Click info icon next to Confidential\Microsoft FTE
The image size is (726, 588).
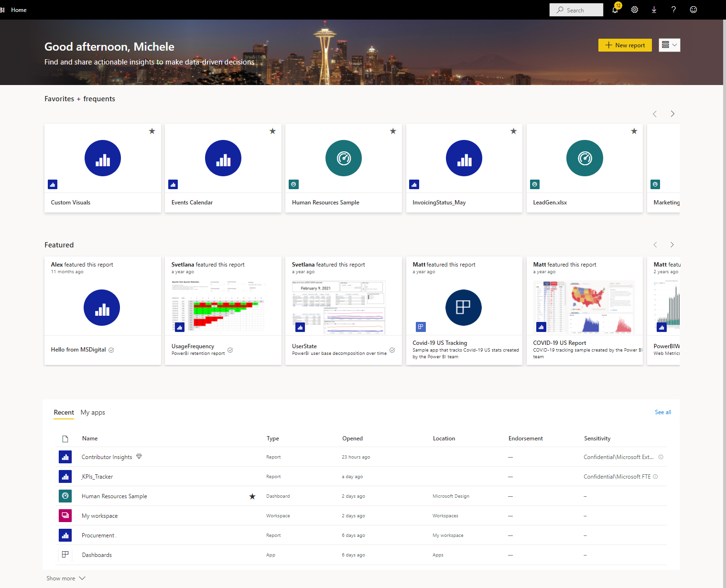pos(655,477)
